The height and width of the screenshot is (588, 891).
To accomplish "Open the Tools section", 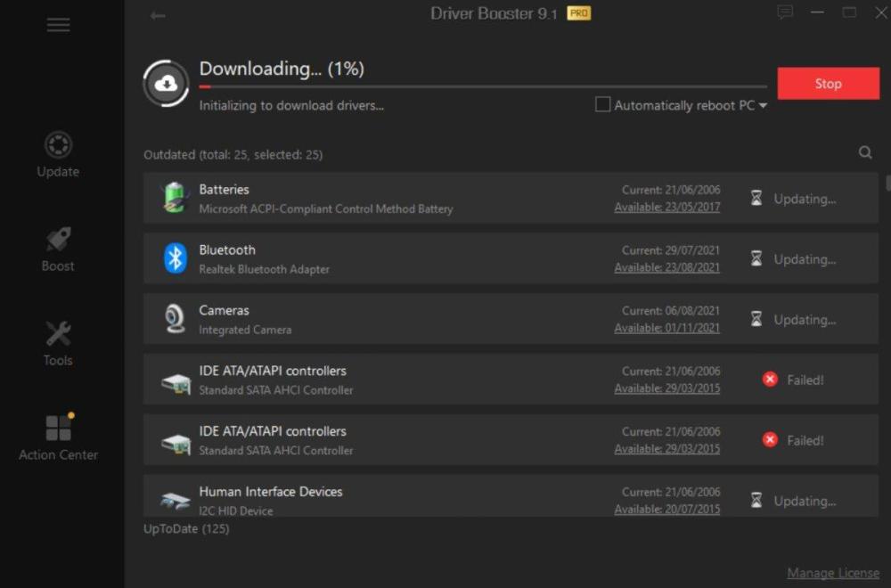I will tap(58, 344).
